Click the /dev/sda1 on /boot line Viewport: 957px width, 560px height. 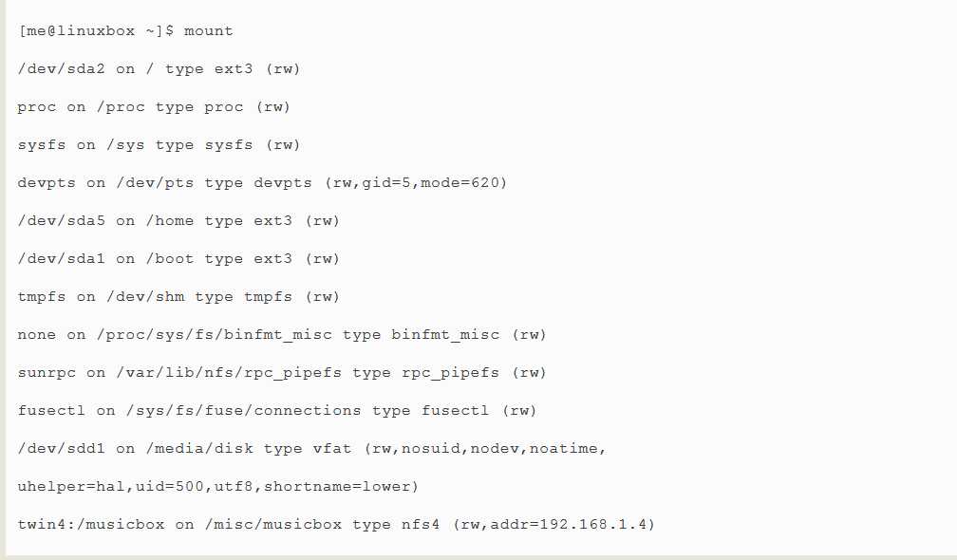point(178,259)
